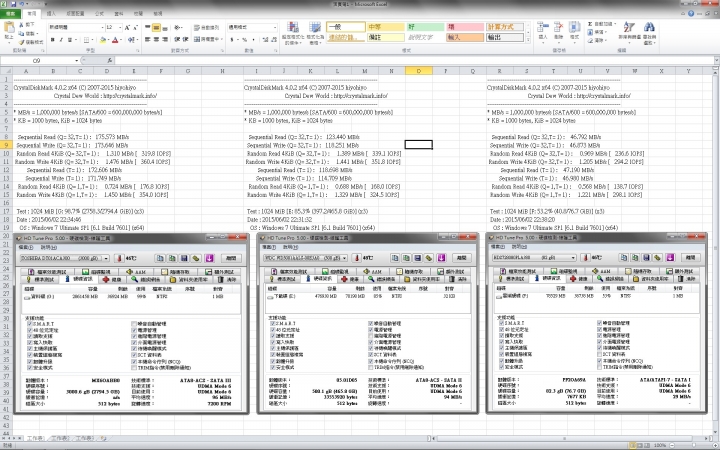Click the Increase Decimal icon
Image resolution: width=720 pixels, height=450 pixels.
(265, 40)
